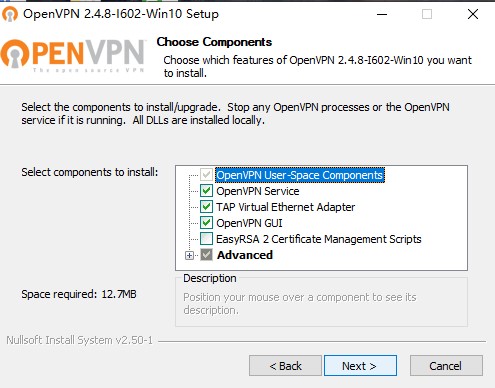Minimize the setup window
495x388 pixels.
pyautogui.click(x=382, y=14)
